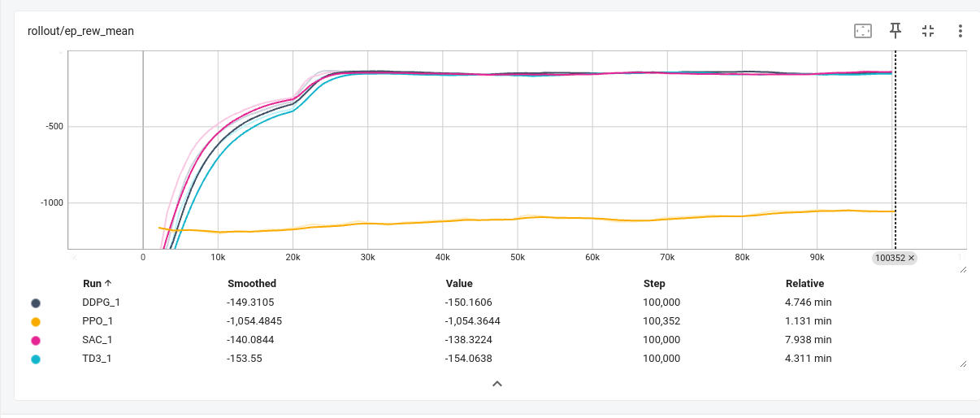Screen dimensions: 980x418
Task: Select the Step column header
Action: (x=653, y=284)
